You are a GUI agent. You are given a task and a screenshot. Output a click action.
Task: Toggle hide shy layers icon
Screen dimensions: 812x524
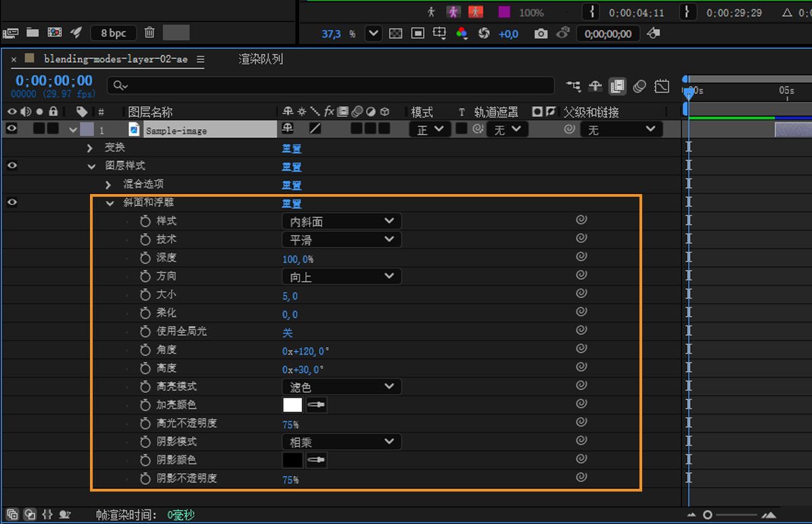[x=595, y=86]
